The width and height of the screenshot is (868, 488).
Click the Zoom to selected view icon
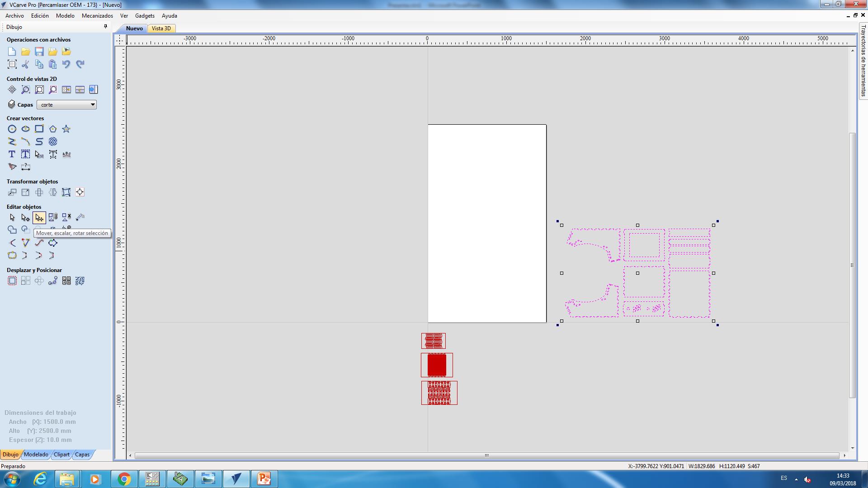(x=53, y=89)
